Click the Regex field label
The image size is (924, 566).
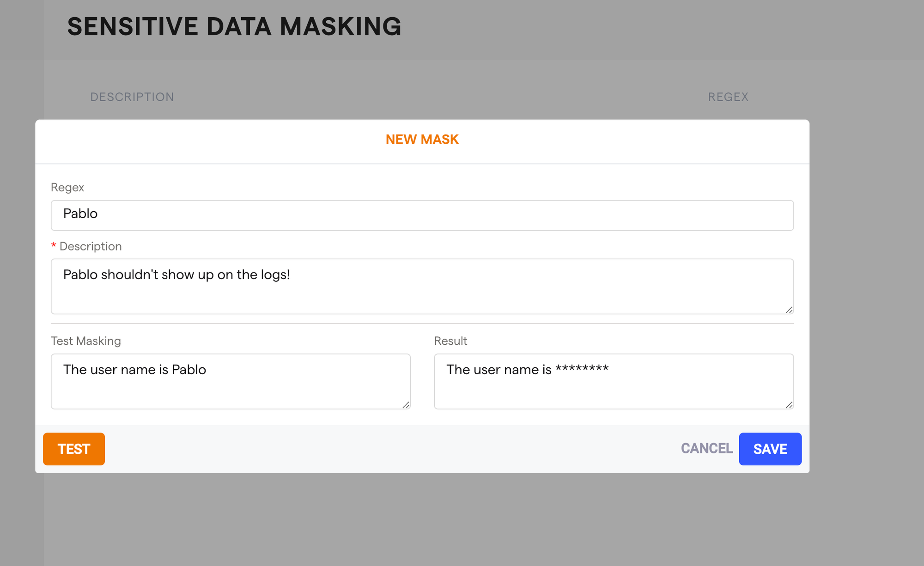click(67, 188)
